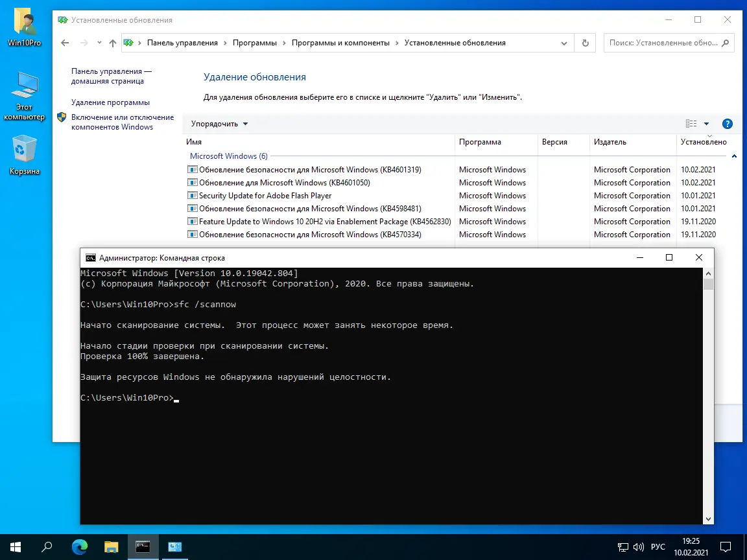Switch to Command Prompt taskbar button
The image size is (747, 560).
143,546
